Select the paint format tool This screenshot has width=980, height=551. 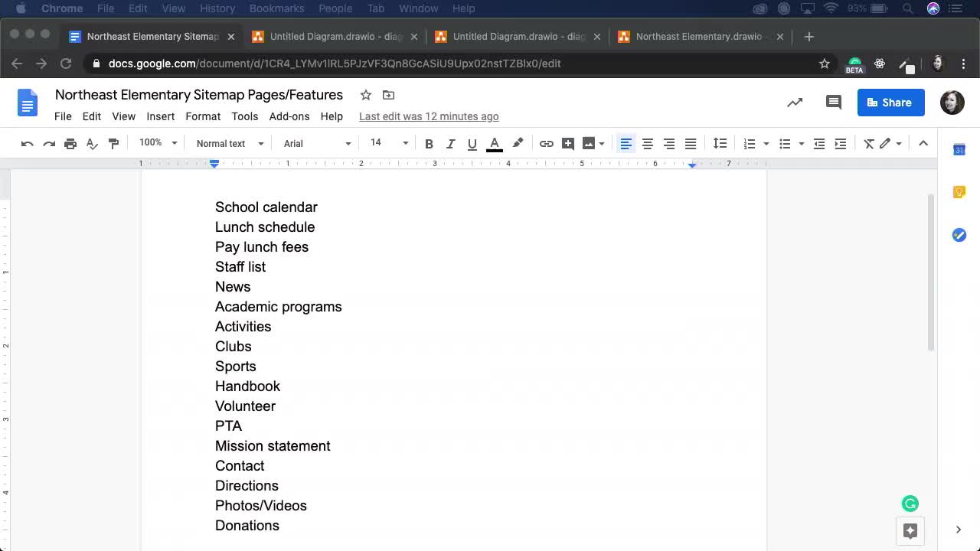113,143
